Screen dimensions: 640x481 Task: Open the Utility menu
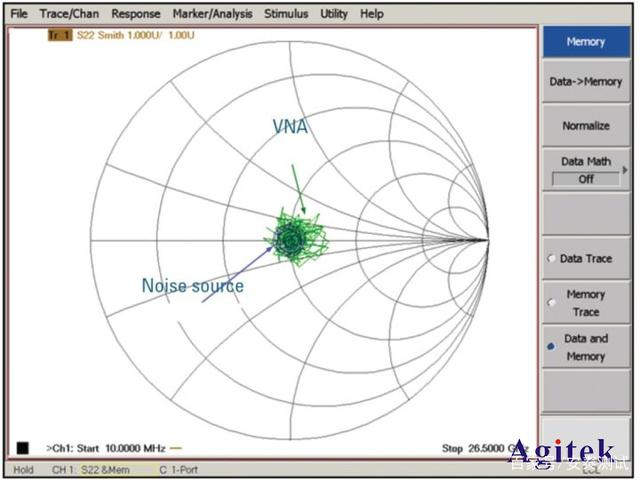(x=334, y=14)
